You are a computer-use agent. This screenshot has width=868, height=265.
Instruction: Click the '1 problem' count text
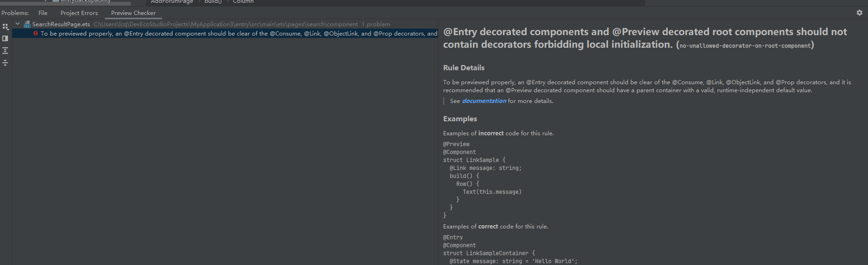376,24
